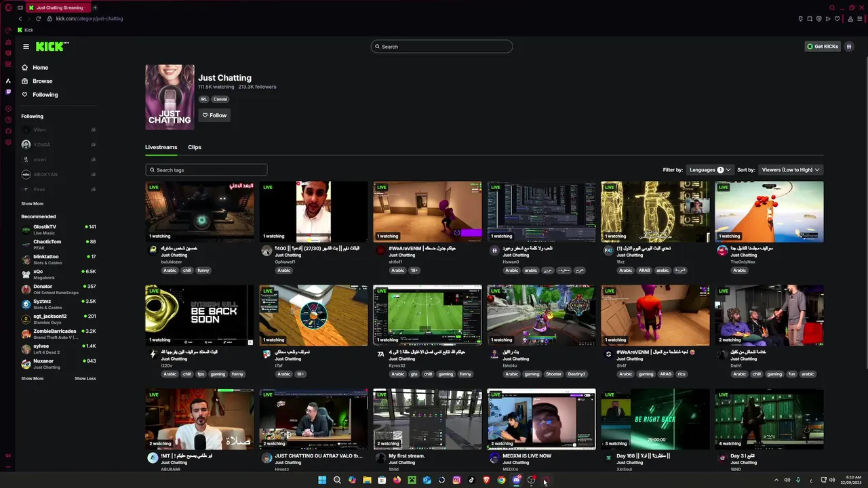Click the top Search field
868x488 pixels.
pos(441,47)
